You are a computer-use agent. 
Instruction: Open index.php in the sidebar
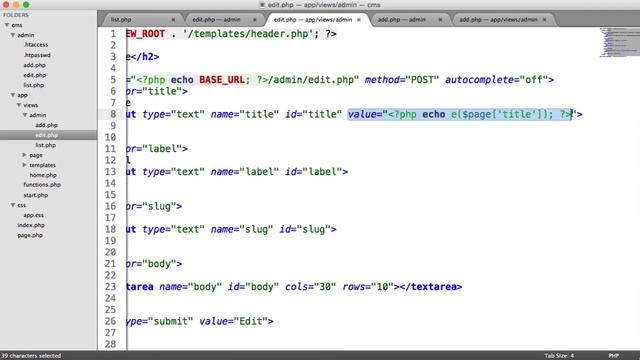31,225
